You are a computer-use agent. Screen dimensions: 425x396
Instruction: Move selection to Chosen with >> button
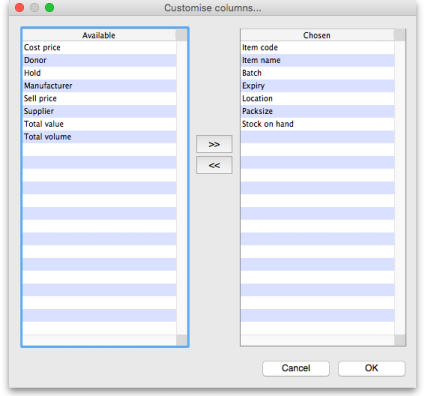coord(214,144)
